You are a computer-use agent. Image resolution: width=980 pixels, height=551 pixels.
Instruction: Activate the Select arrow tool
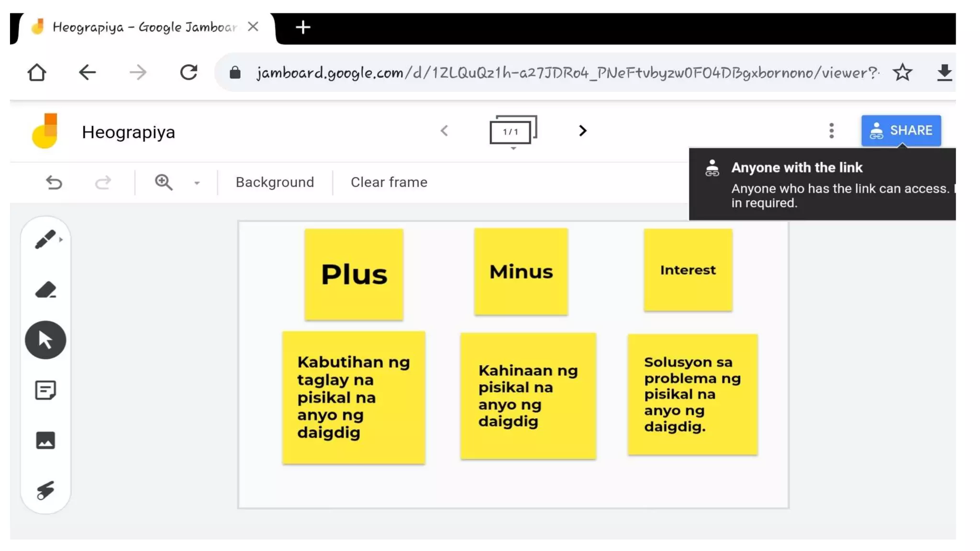[45, 340]
